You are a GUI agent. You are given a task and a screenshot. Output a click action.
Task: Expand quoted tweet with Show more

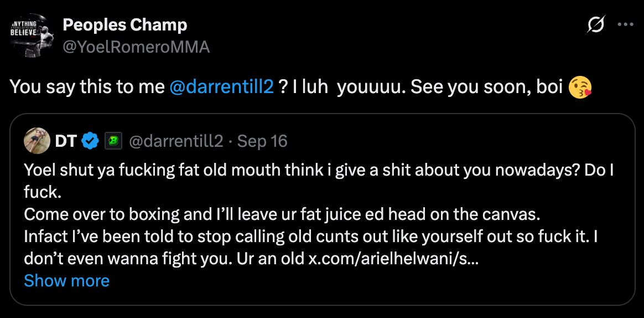click(66, 280)
